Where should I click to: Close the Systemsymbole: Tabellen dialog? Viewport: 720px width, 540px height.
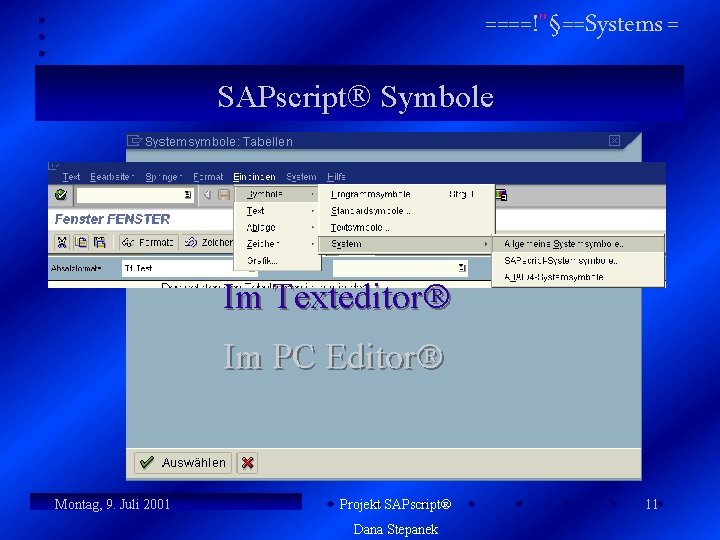(614, 141)
